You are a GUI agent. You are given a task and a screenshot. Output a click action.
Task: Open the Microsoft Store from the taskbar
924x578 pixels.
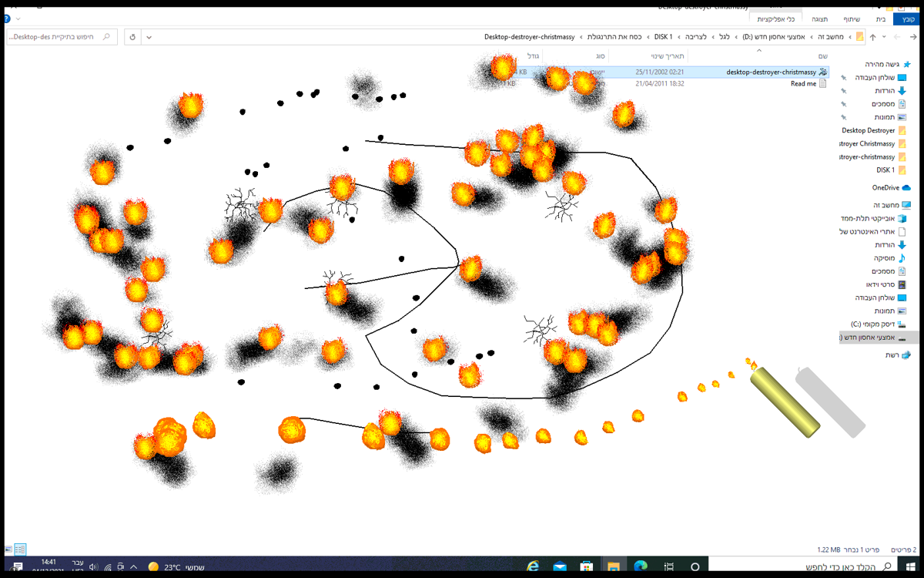pos(586,565)
